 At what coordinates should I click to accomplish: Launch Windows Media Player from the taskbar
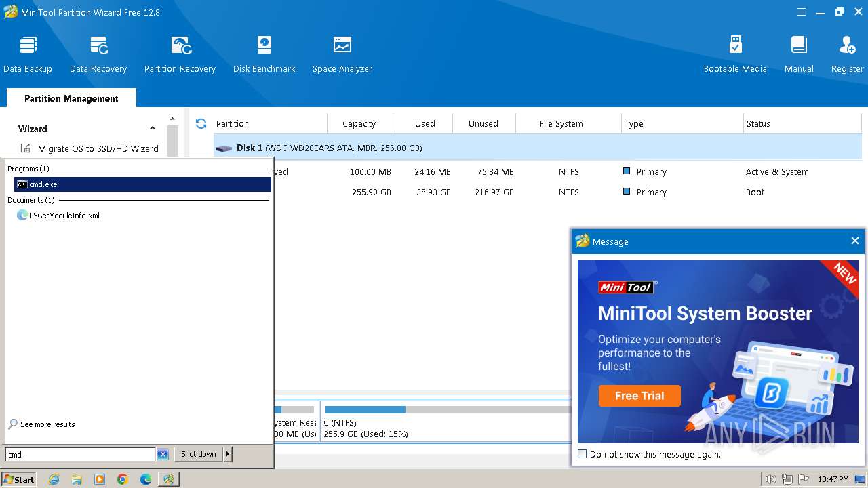click(100, 479)
